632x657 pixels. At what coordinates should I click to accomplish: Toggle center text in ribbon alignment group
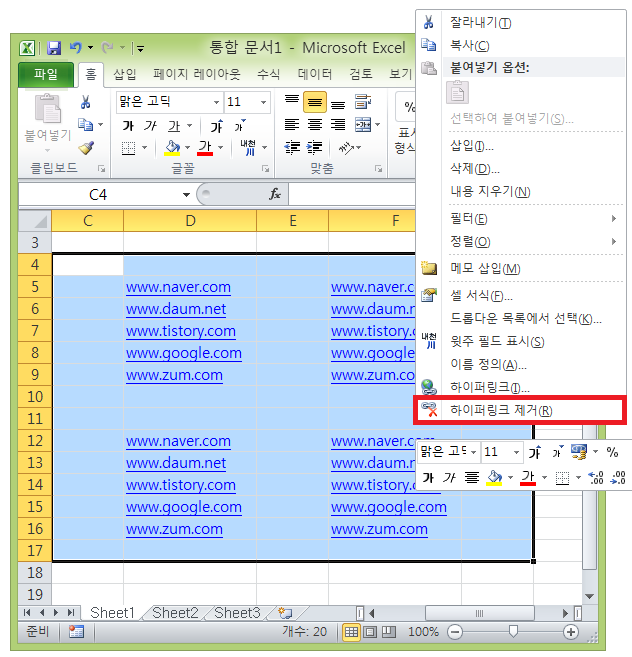tap(315, 124)
